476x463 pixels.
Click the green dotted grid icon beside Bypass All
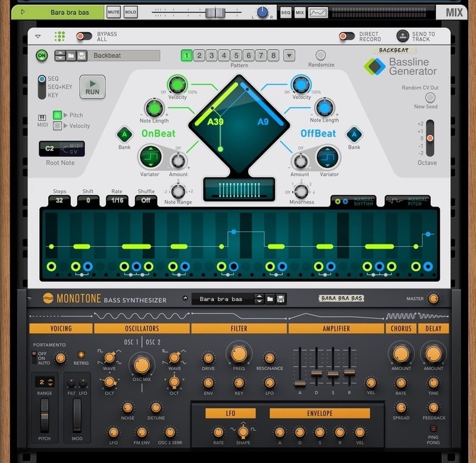[59, 36]
